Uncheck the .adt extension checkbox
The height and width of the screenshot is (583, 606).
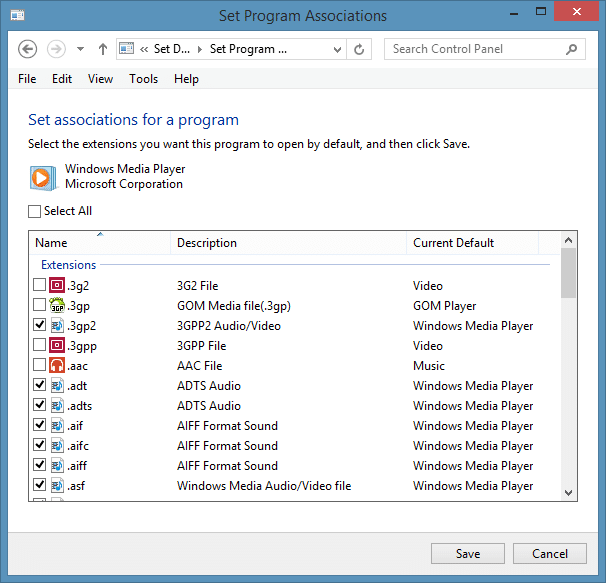[x=39, y=385]
